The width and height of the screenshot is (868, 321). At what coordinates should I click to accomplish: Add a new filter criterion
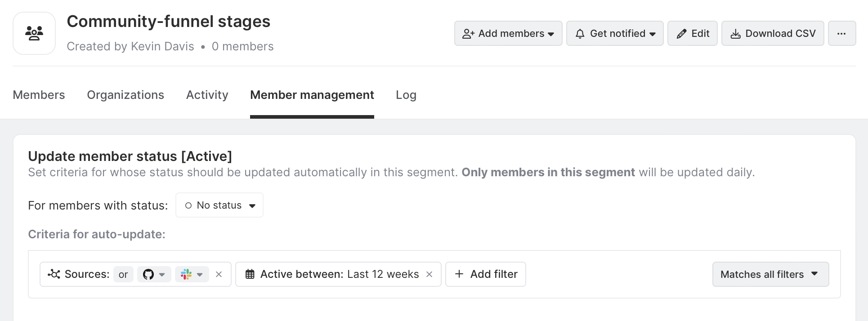click(x=486, y=274)
